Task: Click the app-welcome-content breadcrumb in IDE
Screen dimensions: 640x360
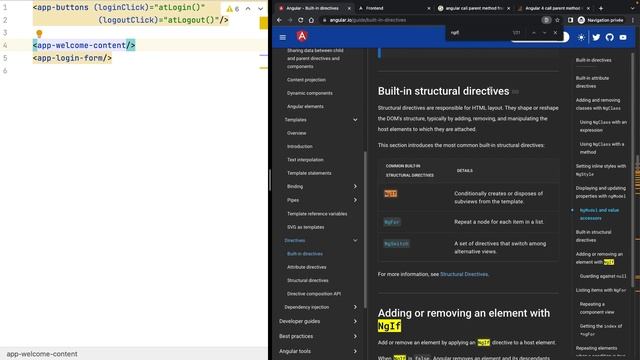Action: (x=42, y=354)
